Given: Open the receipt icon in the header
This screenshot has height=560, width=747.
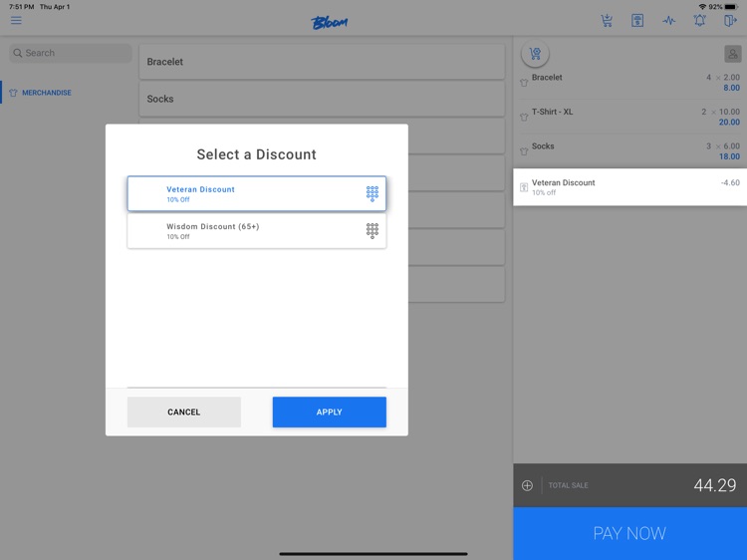Looking at the screenshot, I should (x=637, y=21).
